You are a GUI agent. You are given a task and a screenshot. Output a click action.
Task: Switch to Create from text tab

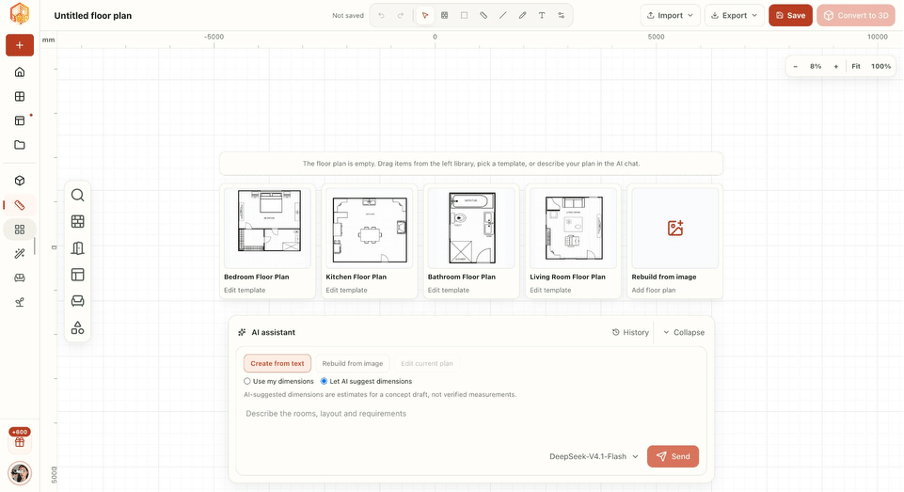pos(277,363)
